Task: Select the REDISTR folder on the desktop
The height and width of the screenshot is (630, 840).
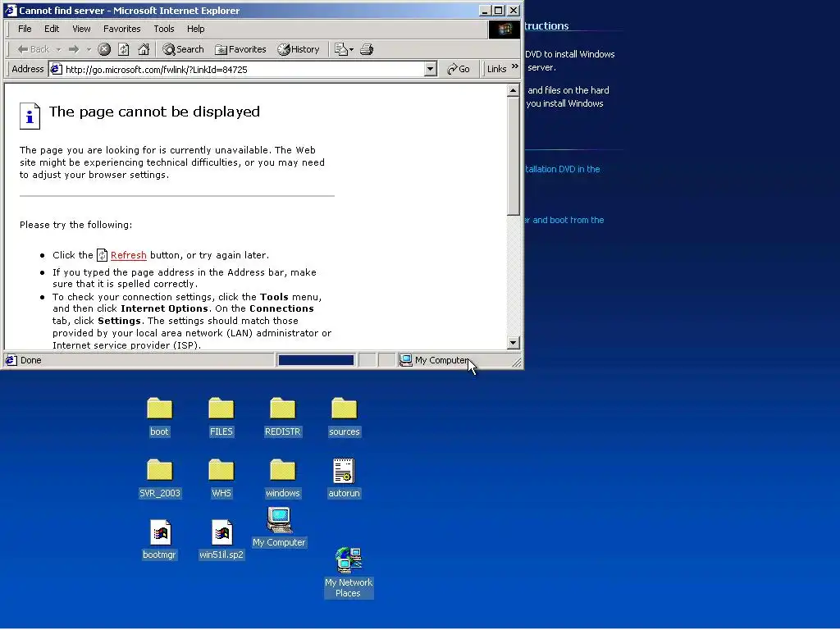Action: click(282, 418)
